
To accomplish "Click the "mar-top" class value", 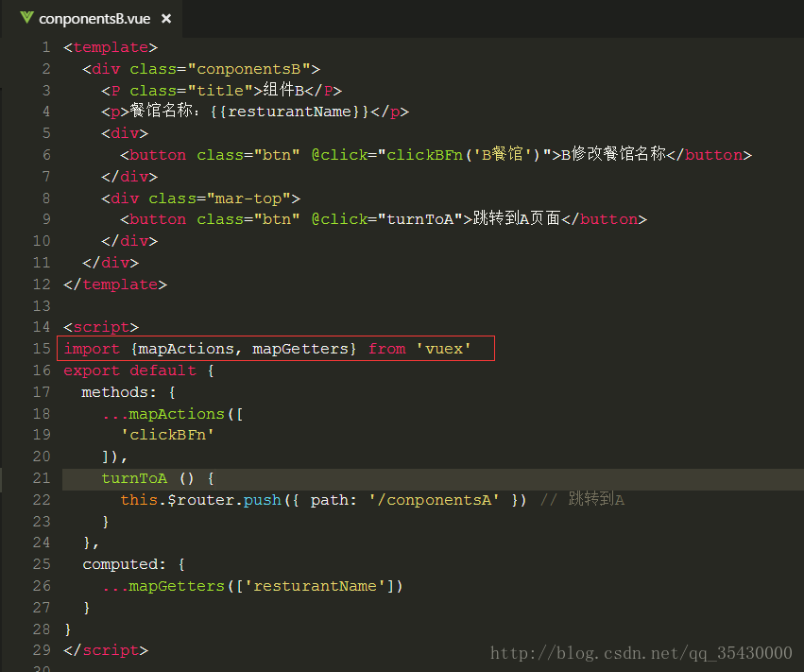I will pyautogui.click(x=248, y=198).
